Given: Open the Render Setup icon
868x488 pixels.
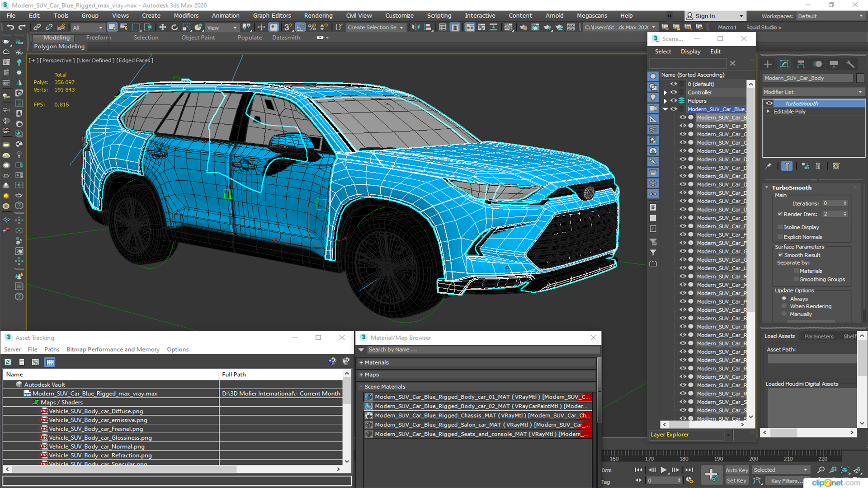Looking at the screenshot, I should (523, 27).
